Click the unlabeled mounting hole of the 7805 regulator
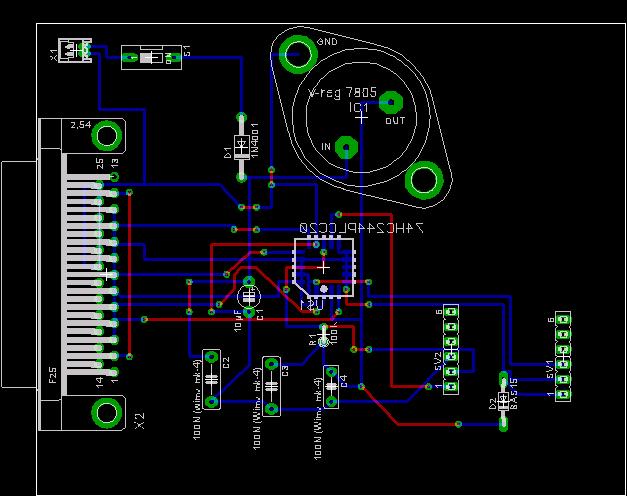 (x=424, y=180)
